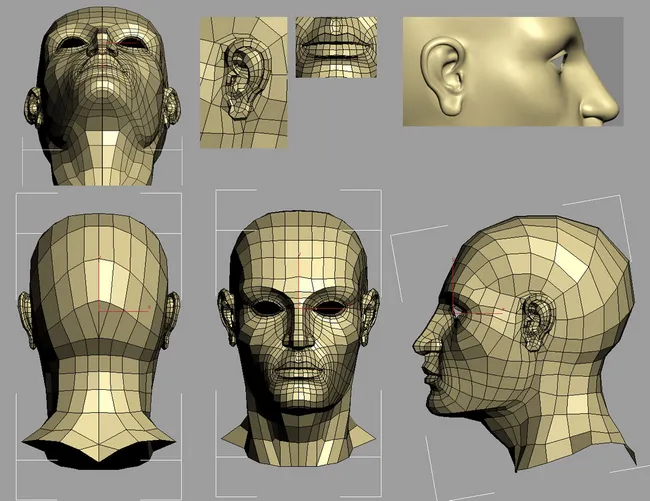This screenshot has width=650, height=501.
Task: Select the front-view head wireframe model
Action: [298, 338]
